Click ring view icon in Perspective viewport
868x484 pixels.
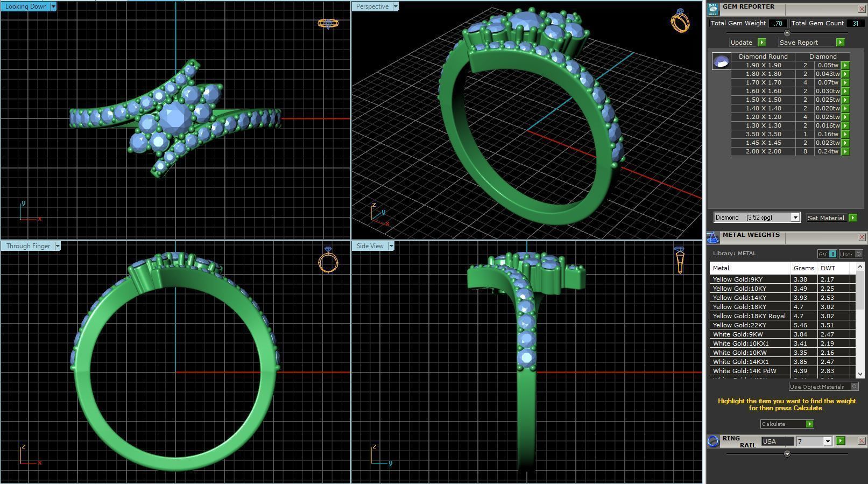[680, 20]
